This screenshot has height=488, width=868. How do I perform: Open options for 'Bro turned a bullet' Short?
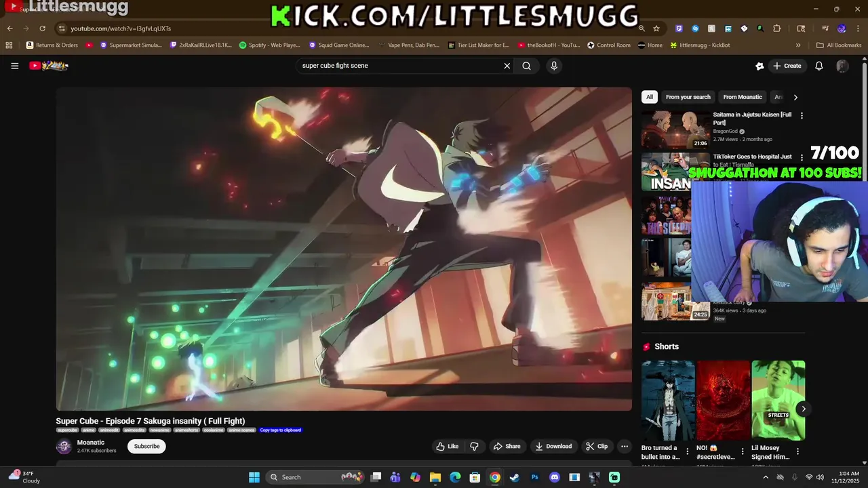click(x=687, y=451)
